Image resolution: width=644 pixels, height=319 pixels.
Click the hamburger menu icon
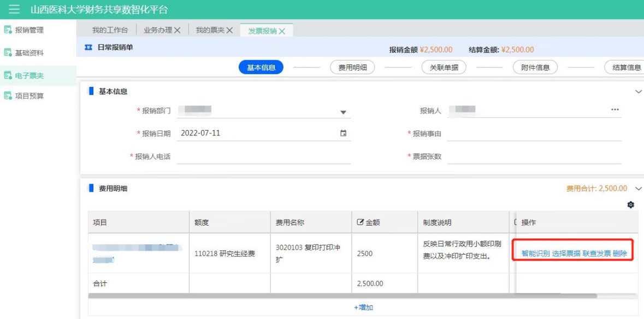point(14,9)
